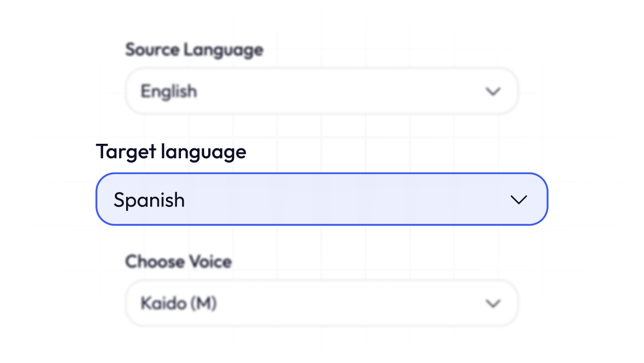
Task: Click the word "Source" in the top label
Action: coord(152,50)
